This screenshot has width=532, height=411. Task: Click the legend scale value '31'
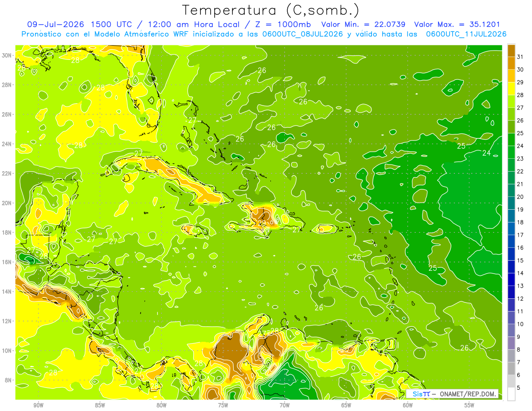tap(520, 56)
